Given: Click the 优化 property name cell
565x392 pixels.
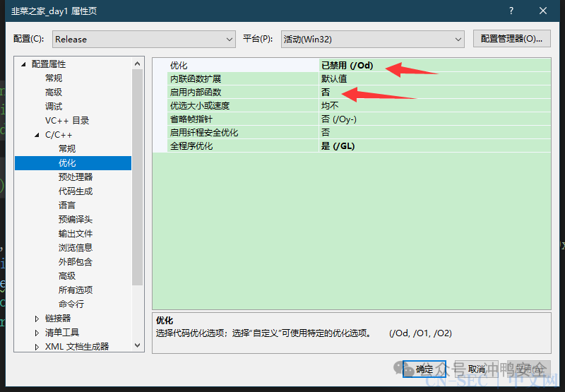Looking at the screenshot, I should click(243, 66).
